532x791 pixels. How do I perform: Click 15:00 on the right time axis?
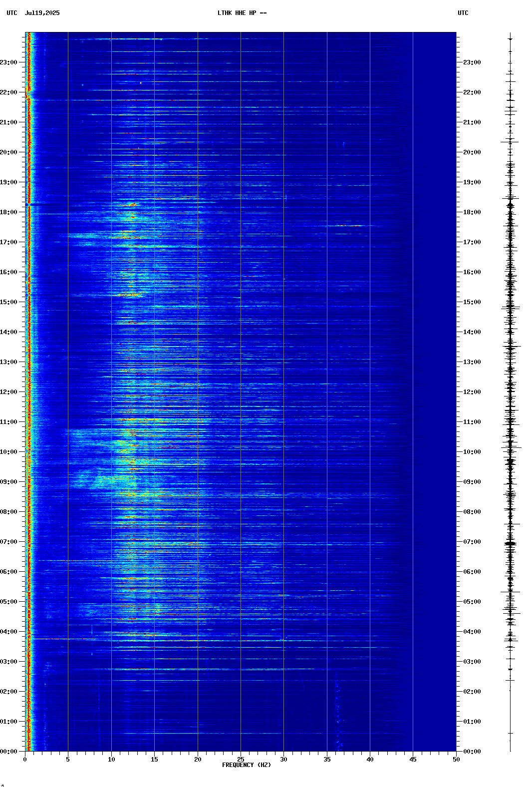pyautogui.click(x=472, y=302)
